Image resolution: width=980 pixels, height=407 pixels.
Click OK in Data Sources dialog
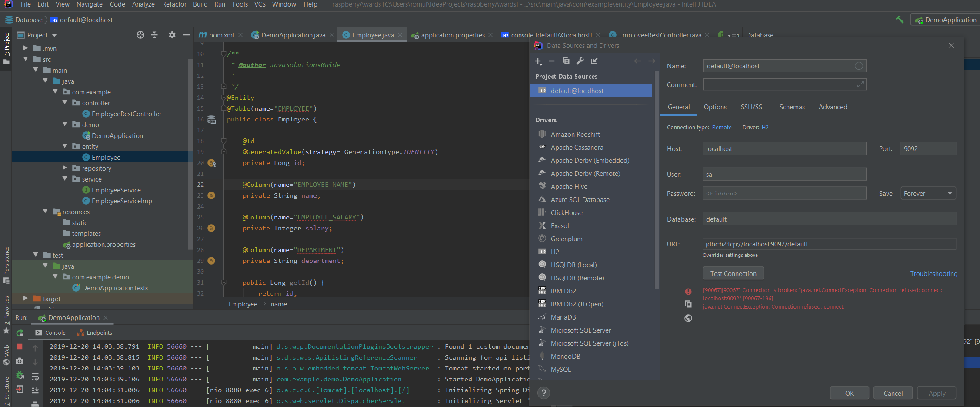coord(849,393)
